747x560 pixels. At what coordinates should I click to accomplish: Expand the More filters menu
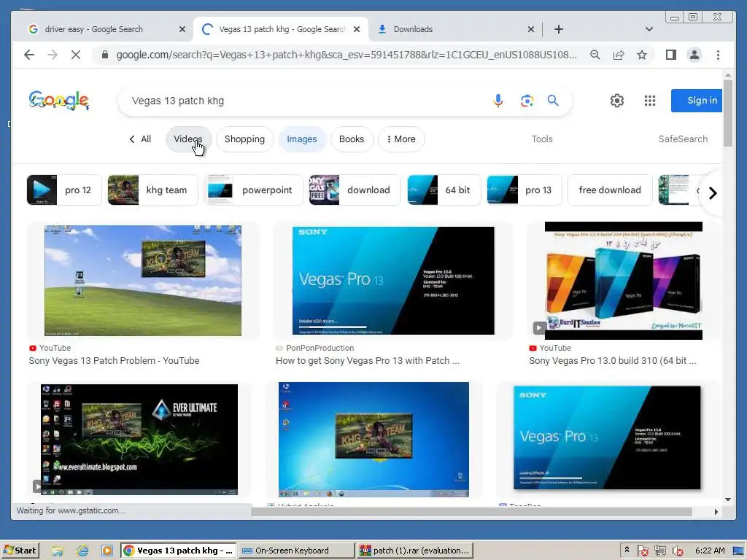[x=401, y=139]
